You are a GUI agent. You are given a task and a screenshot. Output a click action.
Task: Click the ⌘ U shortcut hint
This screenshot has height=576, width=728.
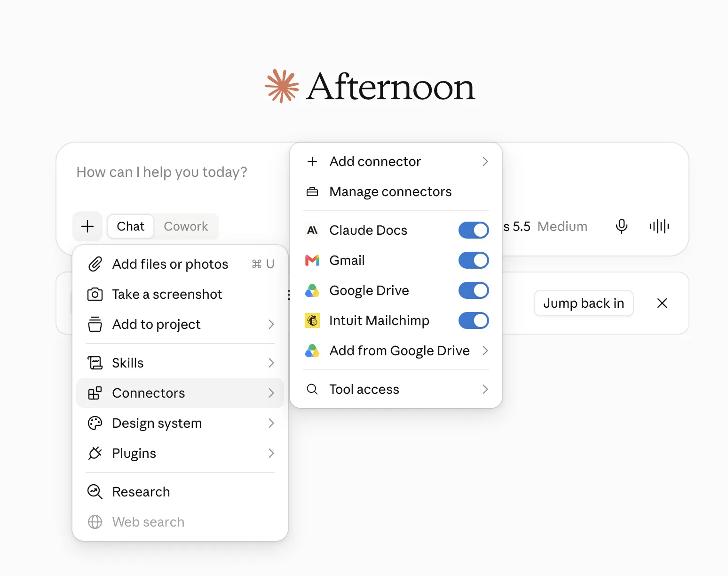(x=263, y=264)
